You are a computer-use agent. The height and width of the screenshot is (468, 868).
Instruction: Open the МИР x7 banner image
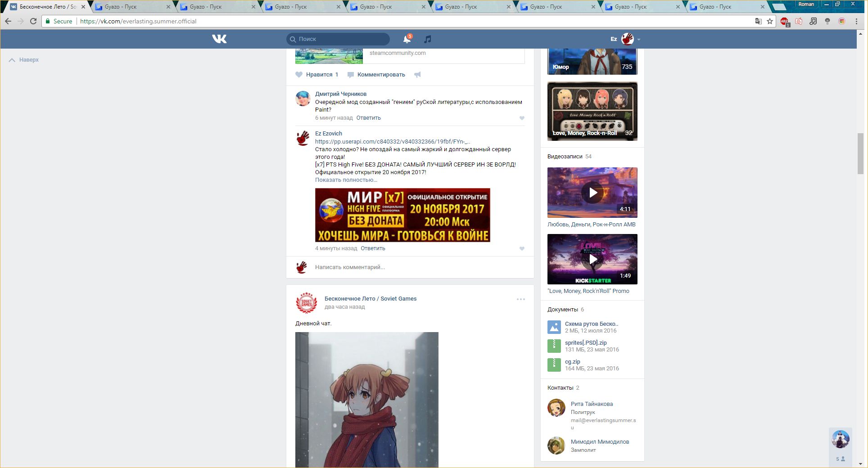[x=402, y=215]
